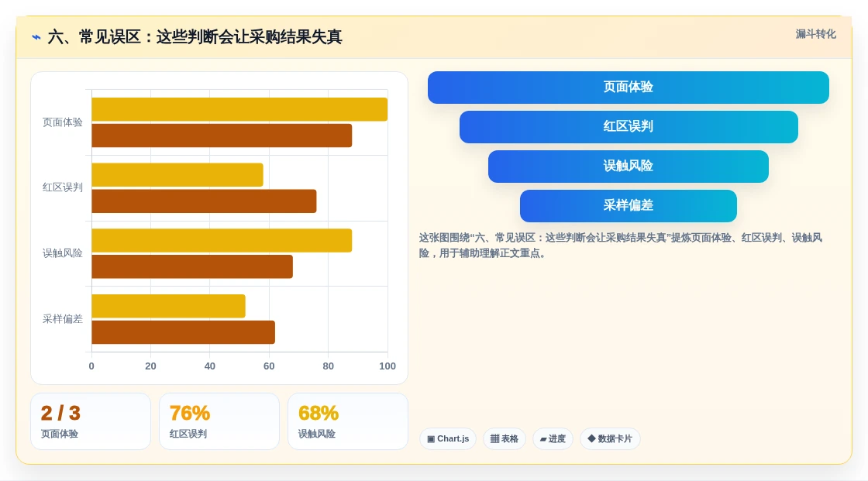Click the yellow bar for 红区误判
This screenshot has width=868, height=481.
pyautogui.click(x=177, y=175)
